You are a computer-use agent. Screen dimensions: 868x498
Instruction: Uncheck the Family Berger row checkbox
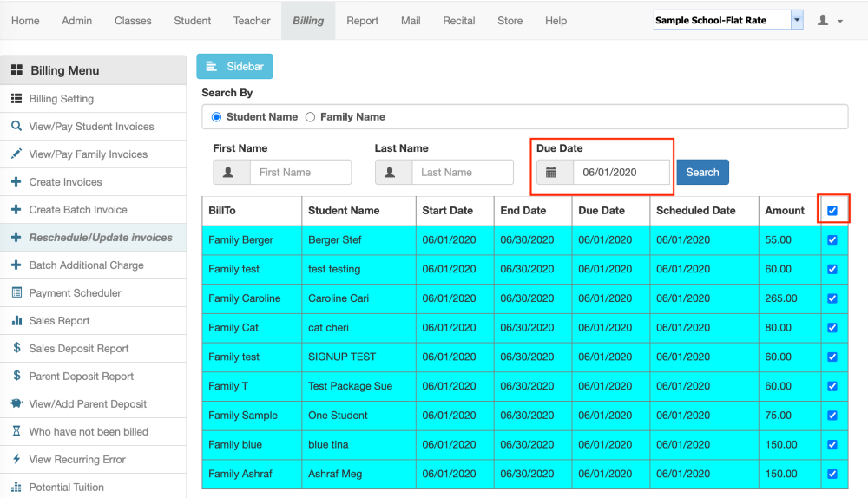click(832, 239)
